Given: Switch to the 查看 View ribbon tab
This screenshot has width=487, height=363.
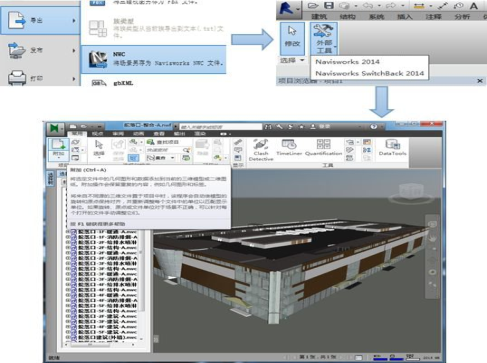Looking at the screenshot, I should pyautogui.click(x=159, y=134).
